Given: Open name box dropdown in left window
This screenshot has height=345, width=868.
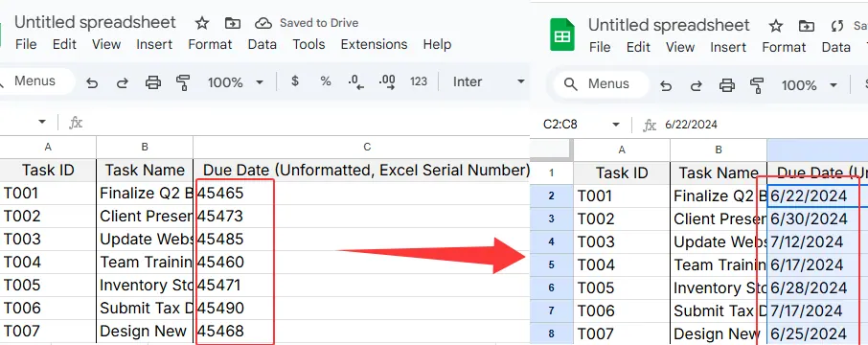Looking at the screenshot, I should click(x=42, y=122).
